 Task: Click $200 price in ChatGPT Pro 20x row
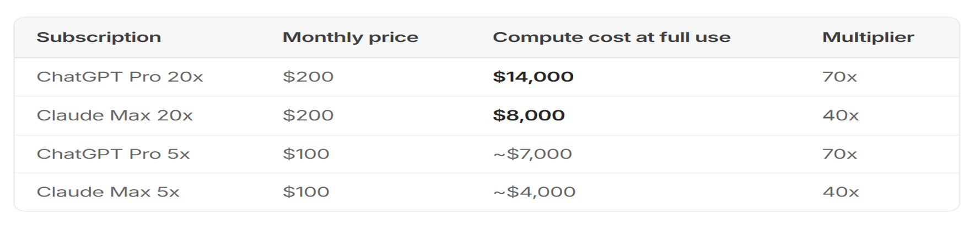[308, 77]
